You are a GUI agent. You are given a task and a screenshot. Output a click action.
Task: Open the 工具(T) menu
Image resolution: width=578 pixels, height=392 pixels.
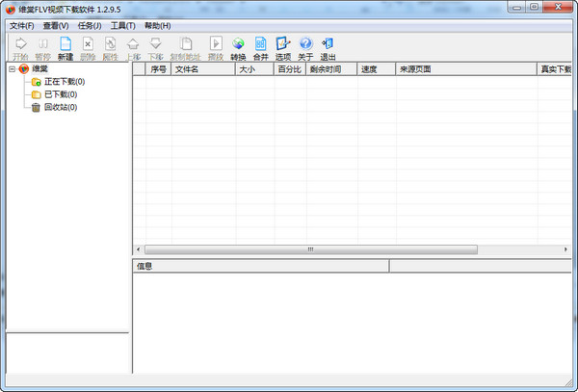(x=123, y=26)
